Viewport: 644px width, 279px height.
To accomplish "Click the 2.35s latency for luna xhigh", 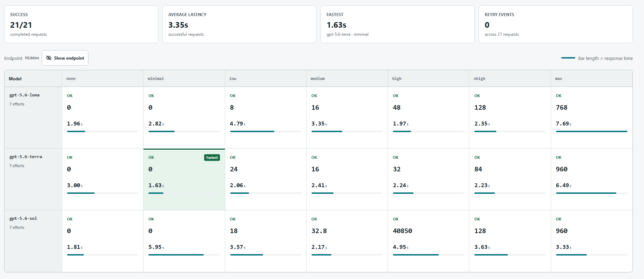I will pyautogui.click(x=482, y=124).
